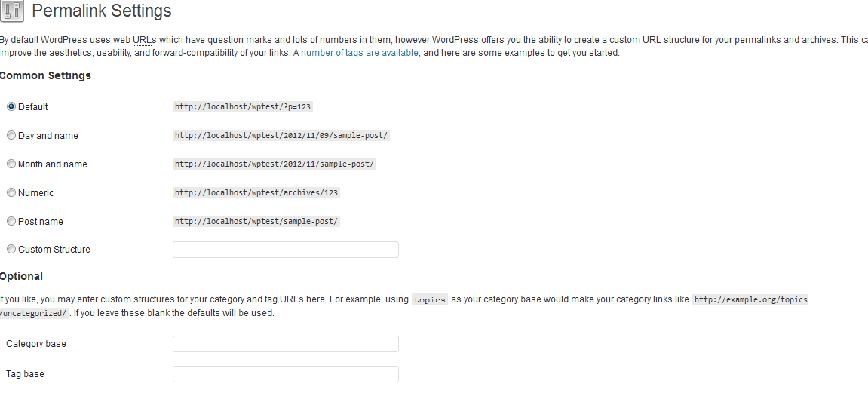The height and width of the screenshot is (396, 868).
Task: Click the wptest/sample-post URL example
Action: [256, 221]
